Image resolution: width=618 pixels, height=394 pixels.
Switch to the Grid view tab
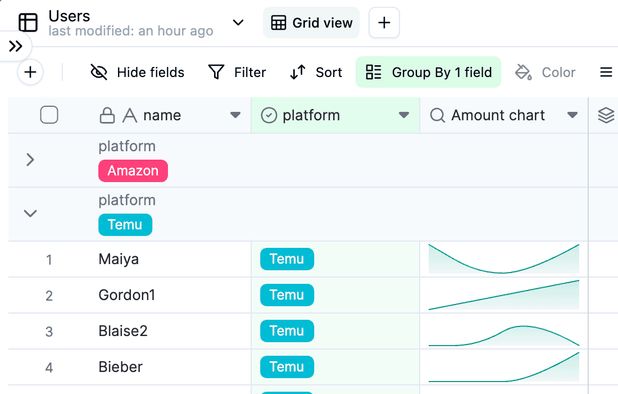[x=311, y=22]
